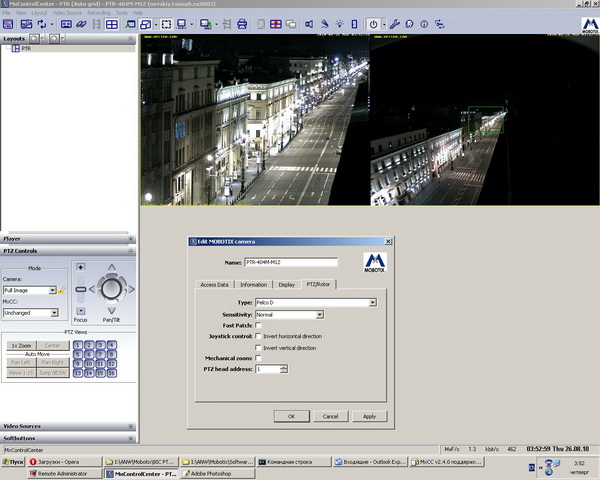The width and height of the screenshot is (600, 480).
Task: Click OK in Edit MOBOTIX camera dialog
Action: (292, 416)
